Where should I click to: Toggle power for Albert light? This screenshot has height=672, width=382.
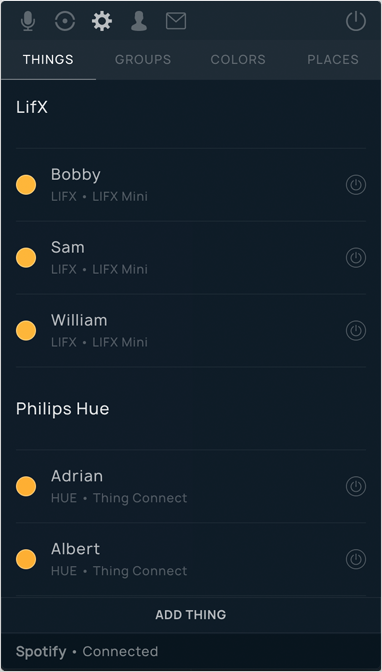coord(356,559)
